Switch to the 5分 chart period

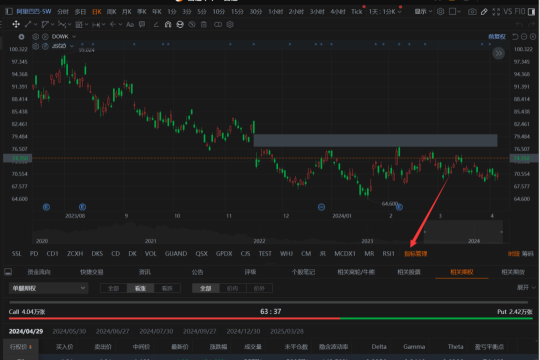202,12
